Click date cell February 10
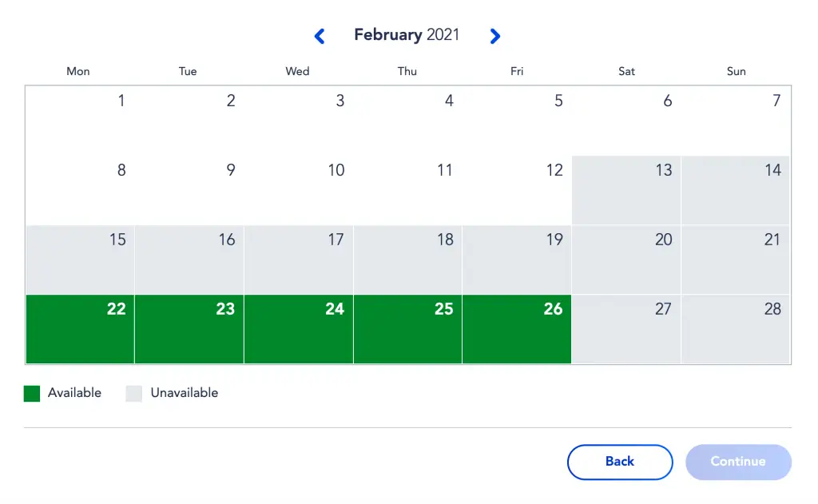The image size is (818, 504). click(299, 190)
